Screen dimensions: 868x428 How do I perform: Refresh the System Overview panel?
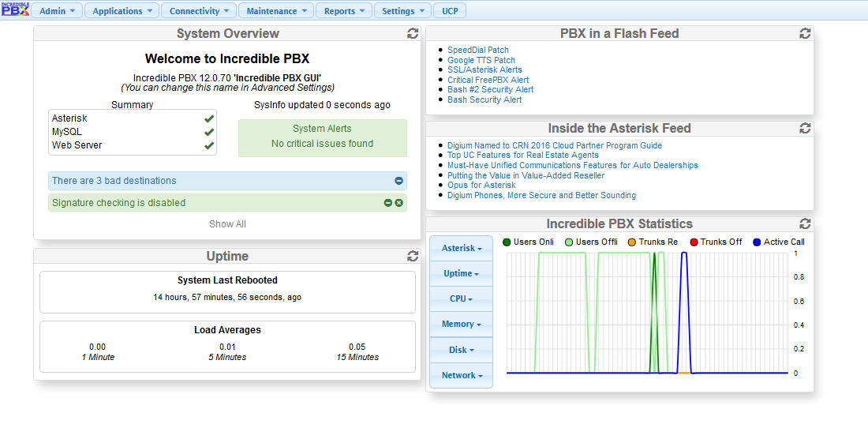pyautogui.click(x=413, y=34)
